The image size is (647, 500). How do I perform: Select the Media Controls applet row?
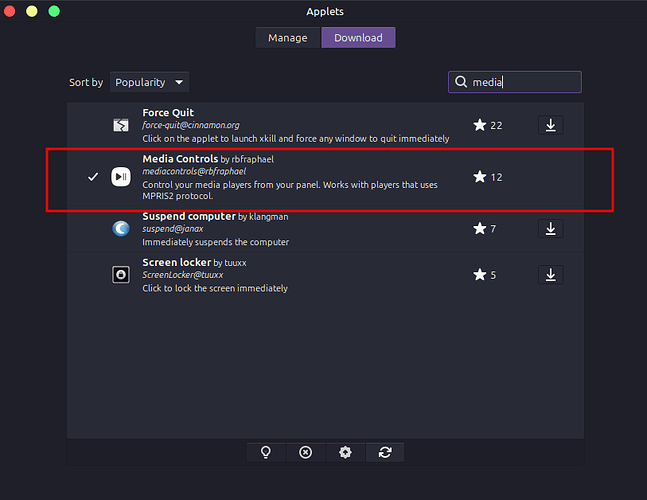tap(300, 177)
